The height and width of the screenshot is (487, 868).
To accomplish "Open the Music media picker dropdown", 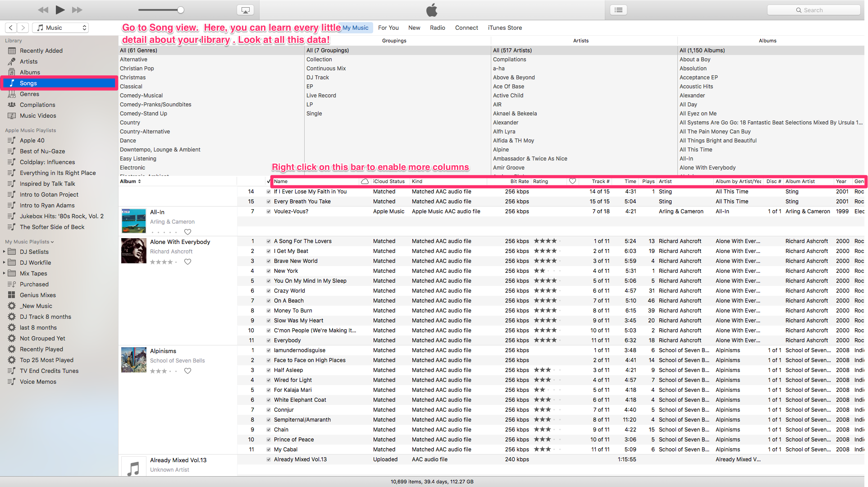I will pyautogui.click(x=61, y=28).
